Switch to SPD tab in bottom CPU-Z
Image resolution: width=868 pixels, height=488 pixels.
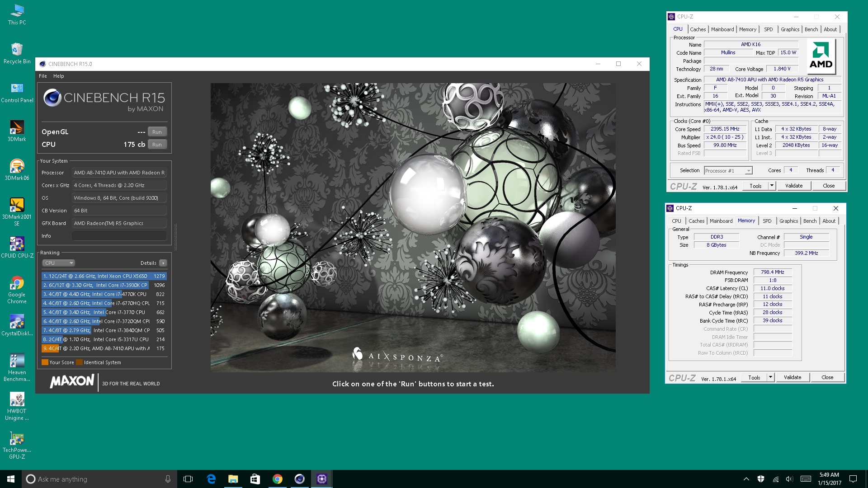point(767,221)
